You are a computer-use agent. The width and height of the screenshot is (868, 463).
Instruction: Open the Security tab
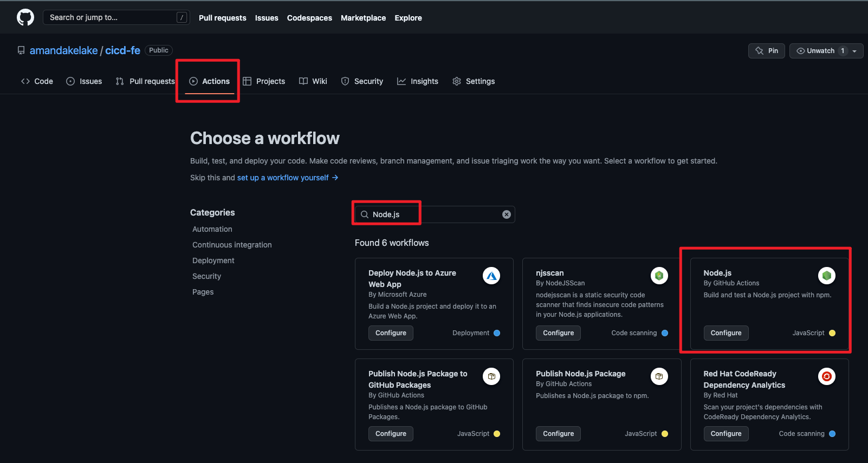point(362,81)
